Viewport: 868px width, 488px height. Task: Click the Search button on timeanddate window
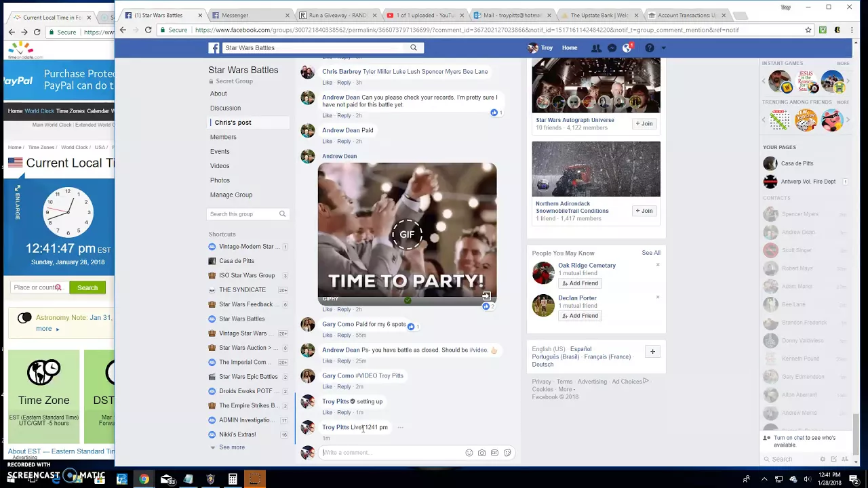[87, 287]
